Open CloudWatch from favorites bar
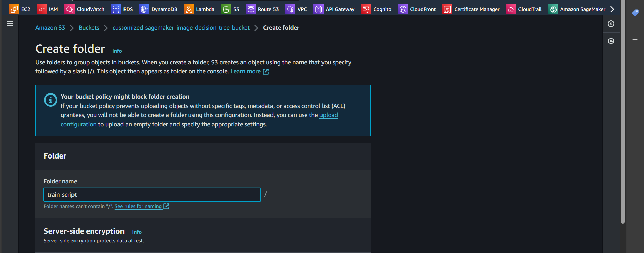Screen dimensions: 644x253 (x=85, y=9)
